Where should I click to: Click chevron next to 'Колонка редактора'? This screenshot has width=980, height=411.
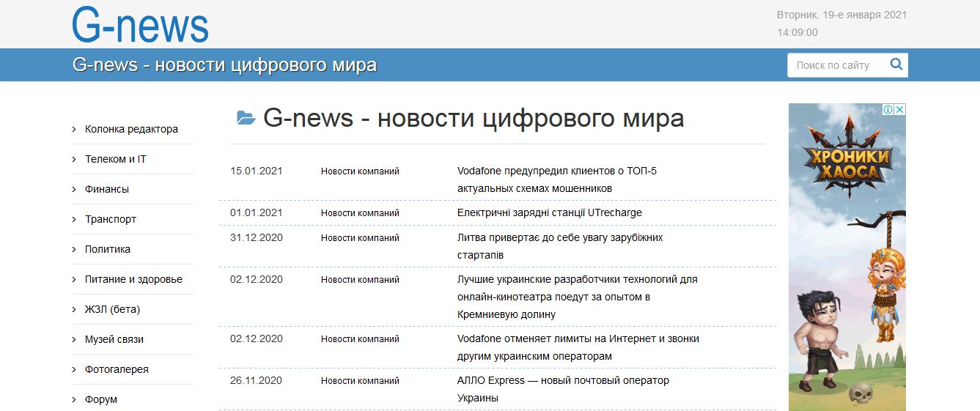click(74, 129)
